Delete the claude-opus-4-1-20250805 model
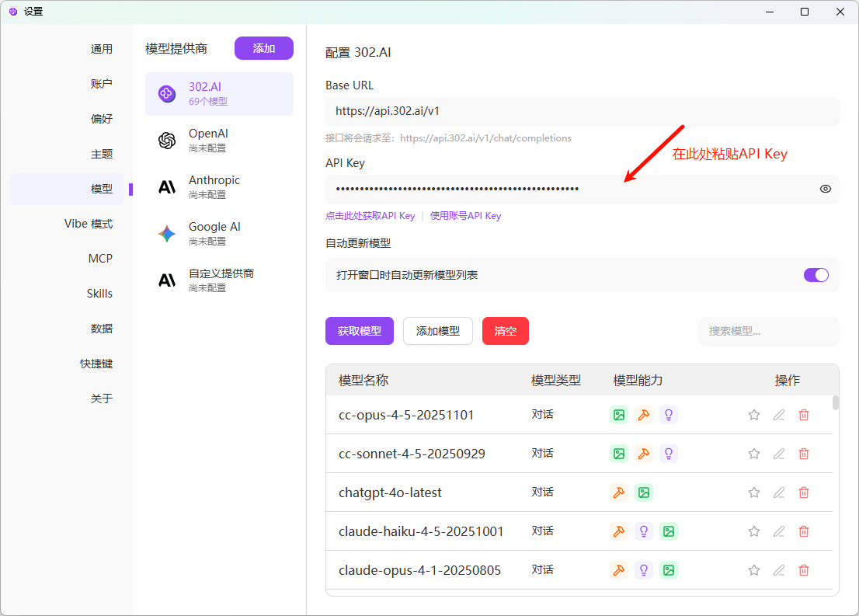This screenshot has height=616, width=859. pos(804,570)
